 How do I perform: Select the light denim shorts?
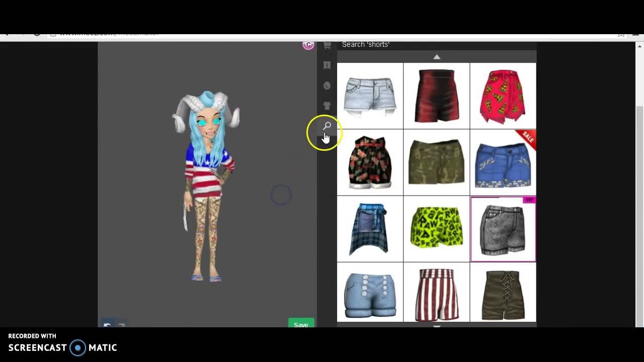(x=370, y=96)
